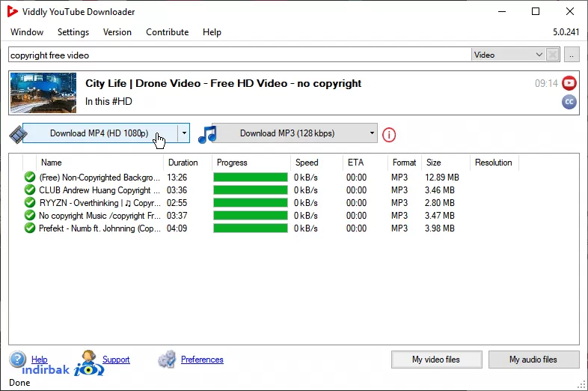Sort by the Resolution column header

pos(494,163)
